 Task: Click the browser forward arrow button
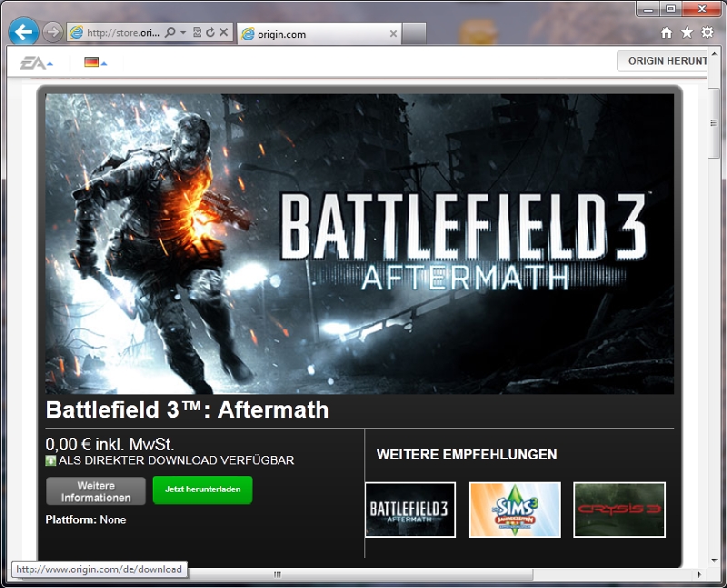pos(53,33)
